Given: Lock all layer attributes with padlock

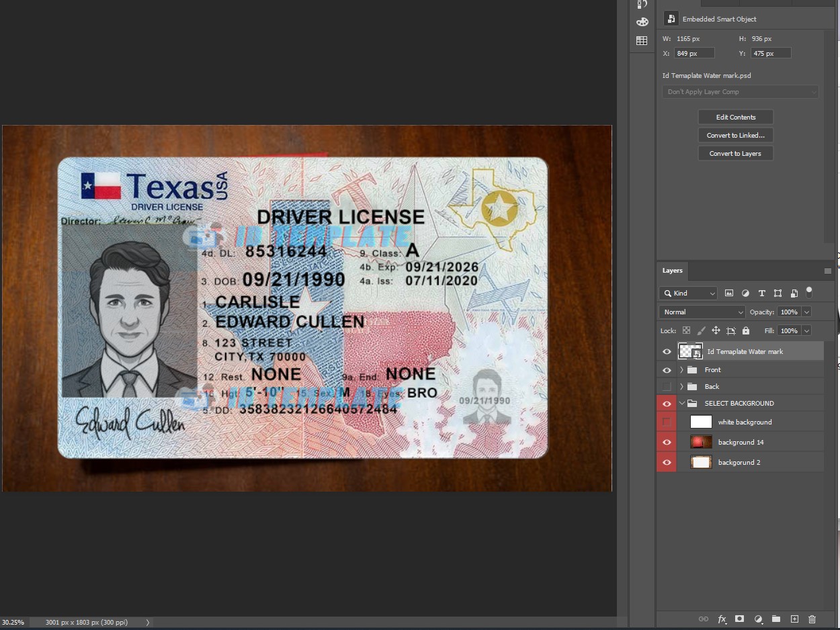Looking at the screenshot, I should click(x=745, y=330).
